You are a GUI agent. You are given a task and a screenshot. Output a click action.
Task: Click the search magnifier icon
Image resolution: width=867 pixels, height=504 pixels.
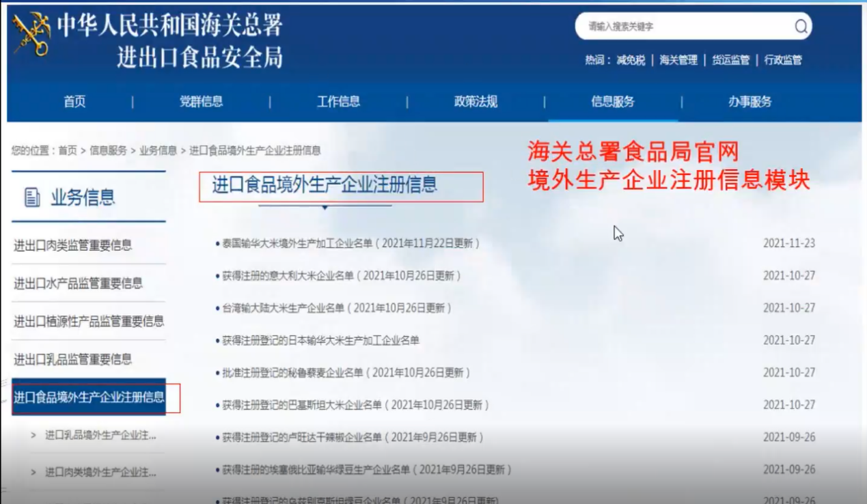[801, 27]
